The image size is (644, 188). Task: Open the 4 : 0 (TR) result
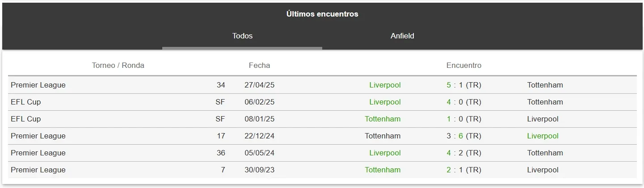[464, 102]
